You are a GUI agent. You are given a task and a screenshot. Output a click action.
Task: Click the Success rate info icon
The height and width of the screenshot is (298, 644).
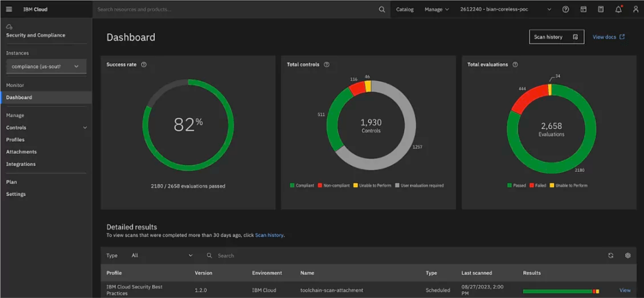144,65
